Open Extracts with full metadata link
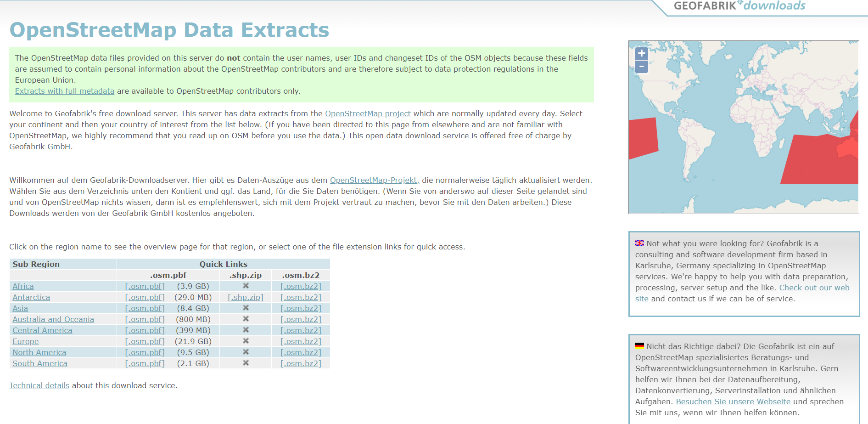 64,91
